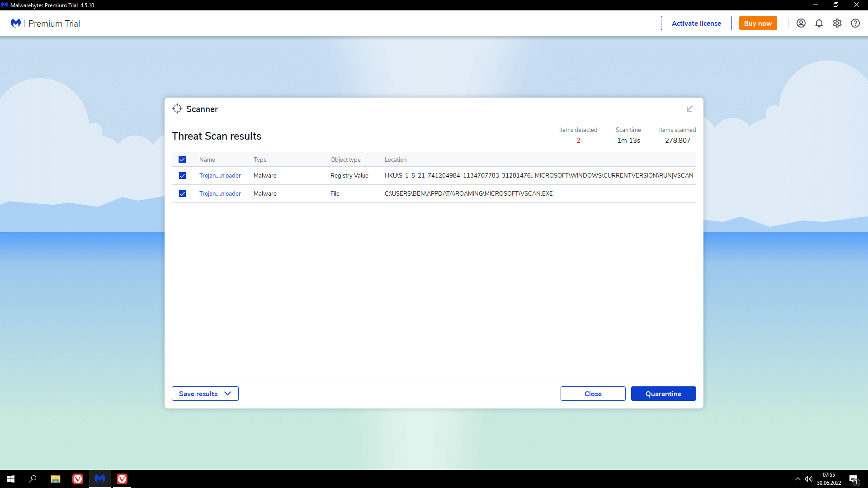Viewport: 868px width, 488px height.
Task: Sort the results by the Name column
Action: [x=207, y=160]
